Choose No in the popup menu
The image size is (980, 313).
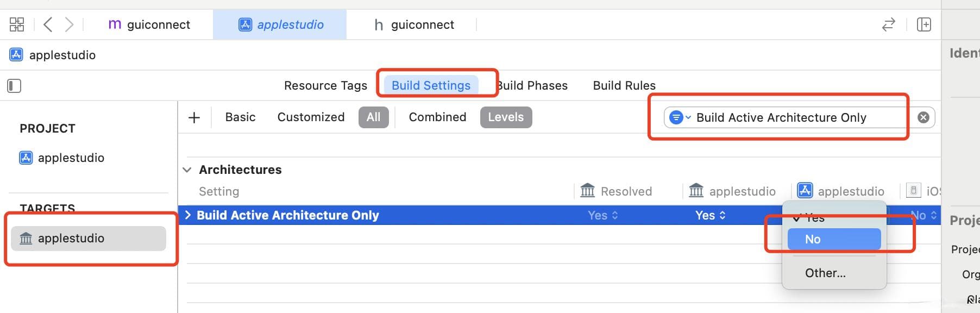click(x=834, y=239)
